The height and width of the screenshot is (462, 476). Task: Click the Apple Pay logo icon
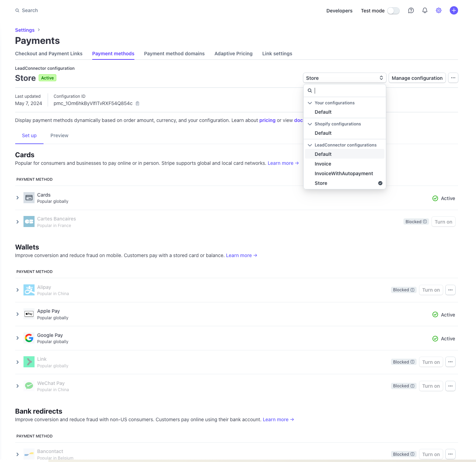coord(29,314)
